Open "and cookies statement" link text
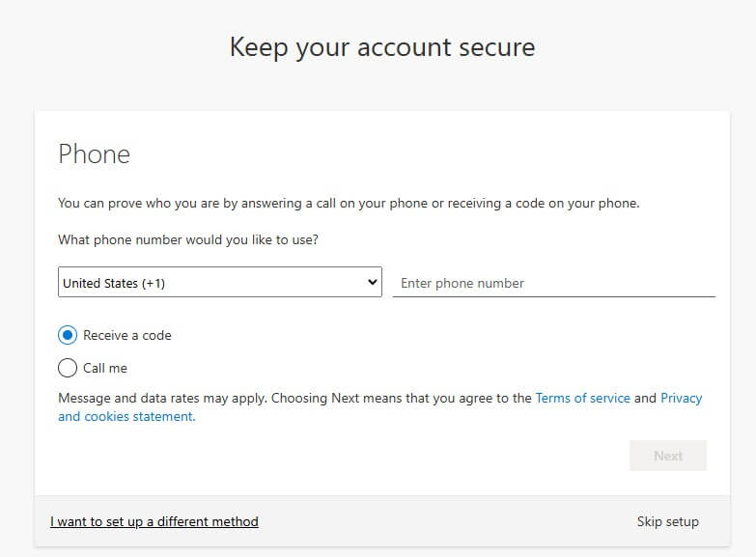Viewport: 756px width, 557px height. 126,417
